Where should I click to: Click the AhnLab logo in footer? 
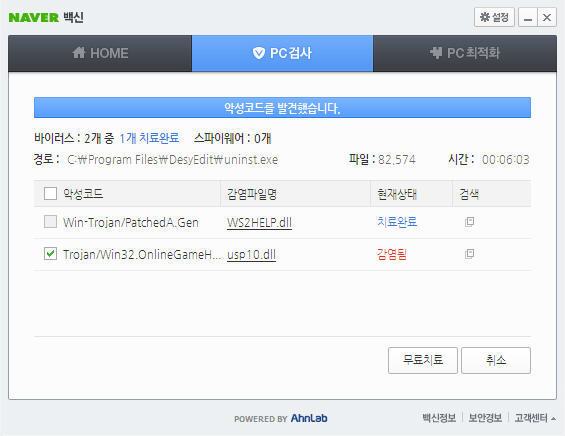(x=309, y=418)
